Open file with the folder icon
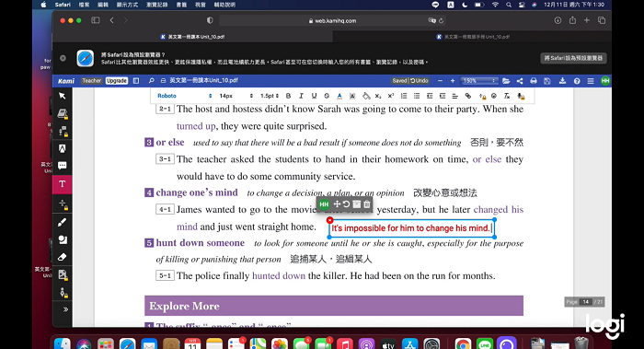The height and width of the screenshot is (349, 644). tap(506, 81)
